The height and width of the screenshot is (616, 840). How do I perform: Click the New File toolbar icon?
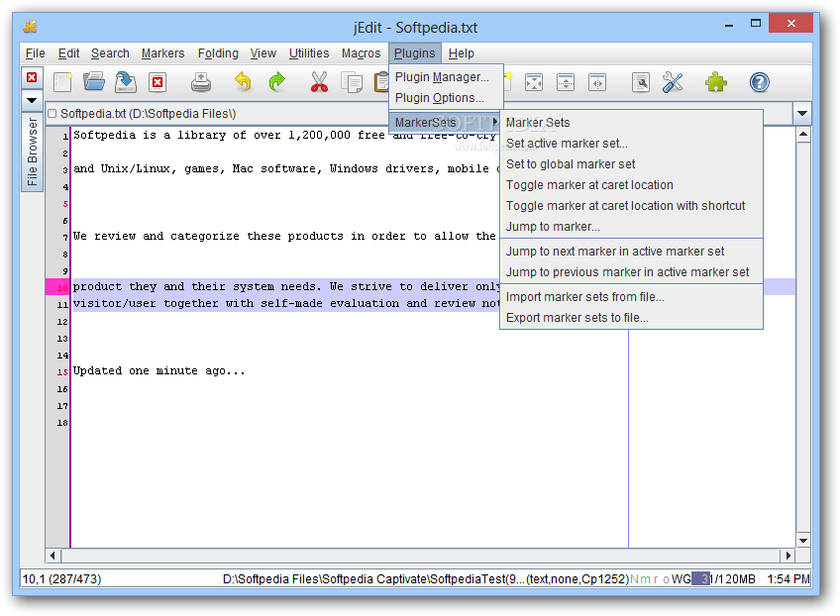pos(62,82)
